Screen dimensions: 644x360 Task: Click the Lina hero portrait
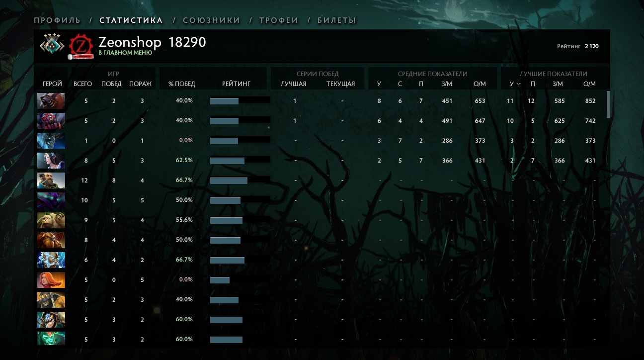(51, 280)
